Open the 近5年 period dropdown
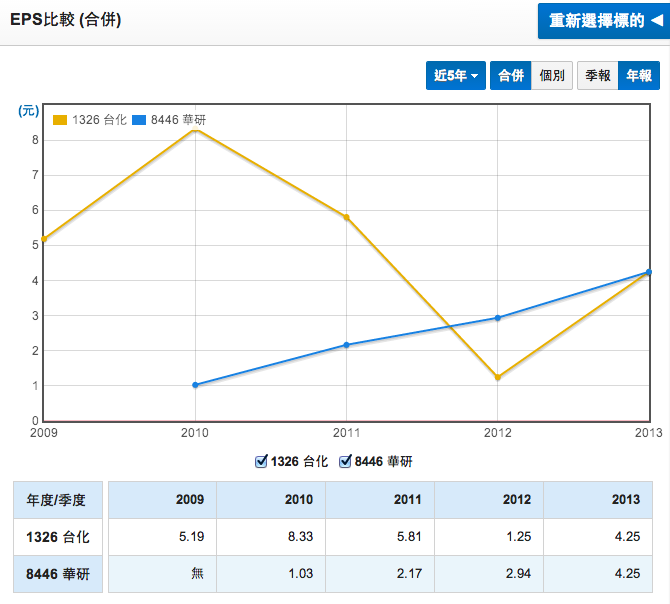Screen dimensions: 670x604 (x=455, y=76)
